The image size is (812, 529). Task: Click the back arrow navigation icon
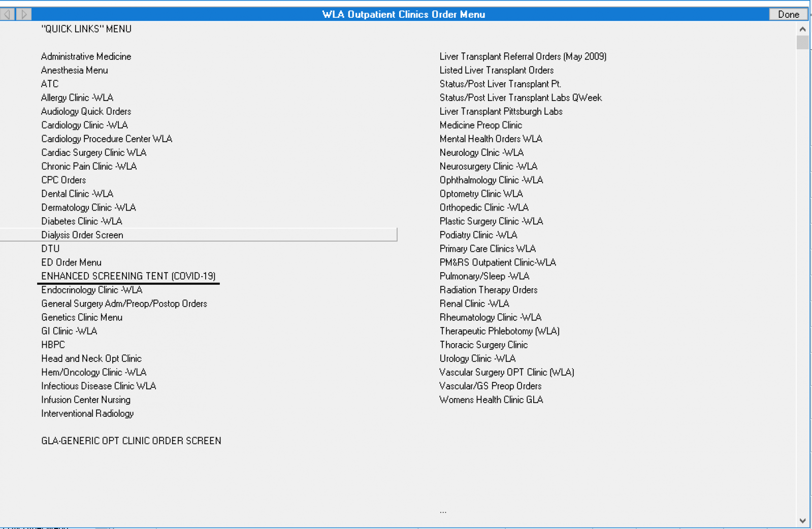pyautogui.click(x=8, y=14)
